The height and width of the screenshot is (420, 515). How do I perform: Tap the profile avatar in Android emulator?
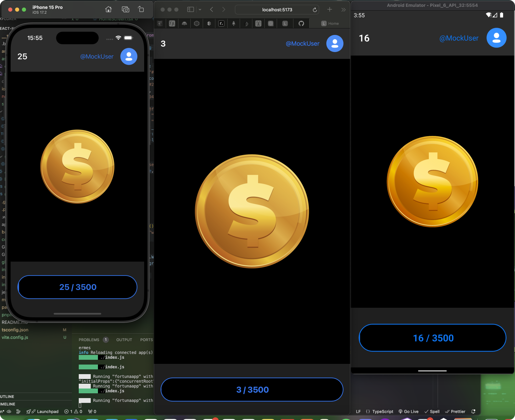tap(497, 38)
